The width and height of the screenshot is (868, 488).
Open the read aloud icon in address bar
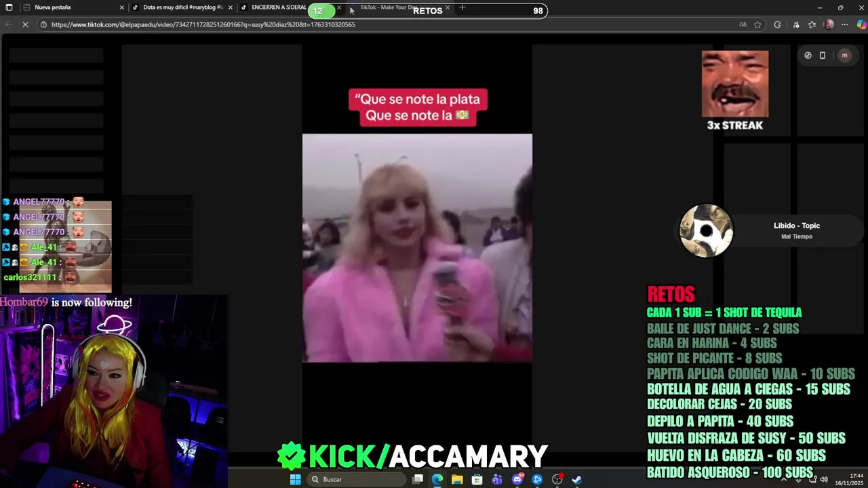(743, 24)
